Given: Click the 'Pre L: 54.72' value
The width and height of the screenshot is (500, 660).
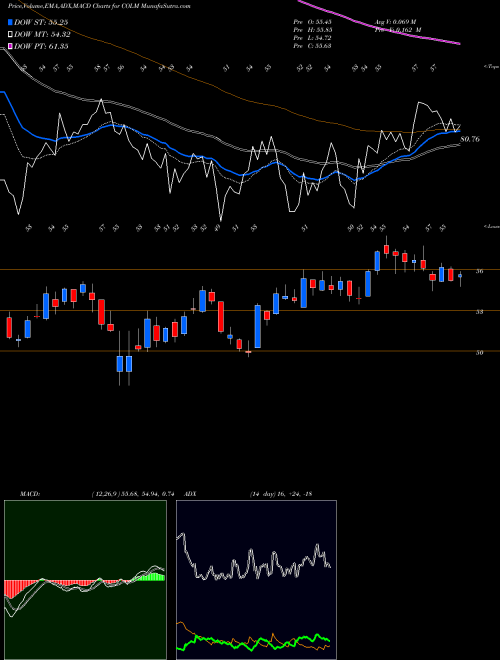Looking at the screenshot, I should [313, 38].
